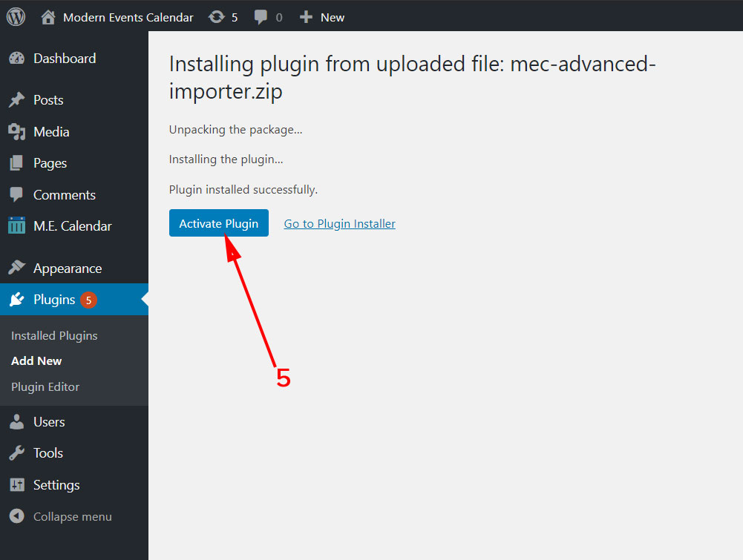Follow Go to Plugin Installer link
The height and width of the screenshot is (560, 743).
tap(339, 223)
